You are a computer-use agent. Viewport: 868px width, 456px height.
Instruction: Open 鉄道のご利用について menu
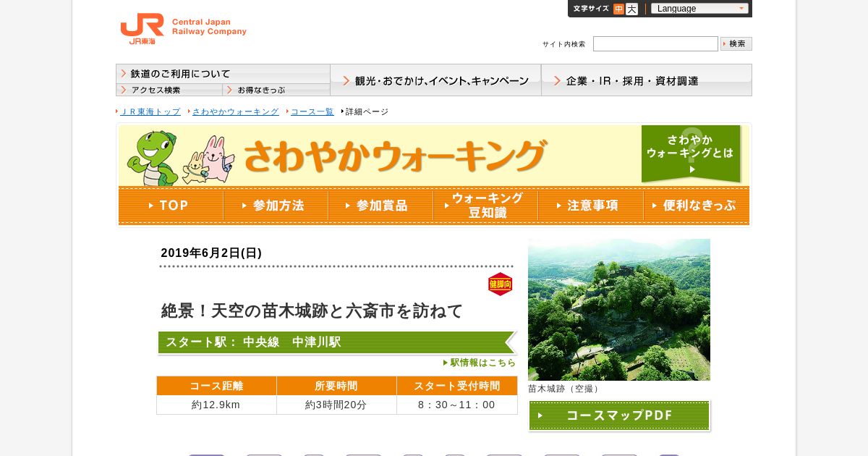tap(223, 74)
